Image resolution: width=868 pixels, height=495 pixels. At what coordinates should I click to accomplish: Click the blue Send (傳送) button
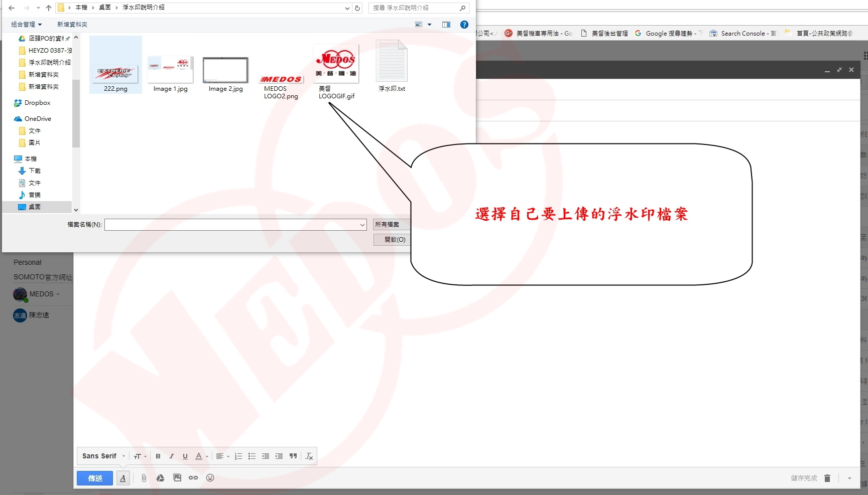[95, 478]
